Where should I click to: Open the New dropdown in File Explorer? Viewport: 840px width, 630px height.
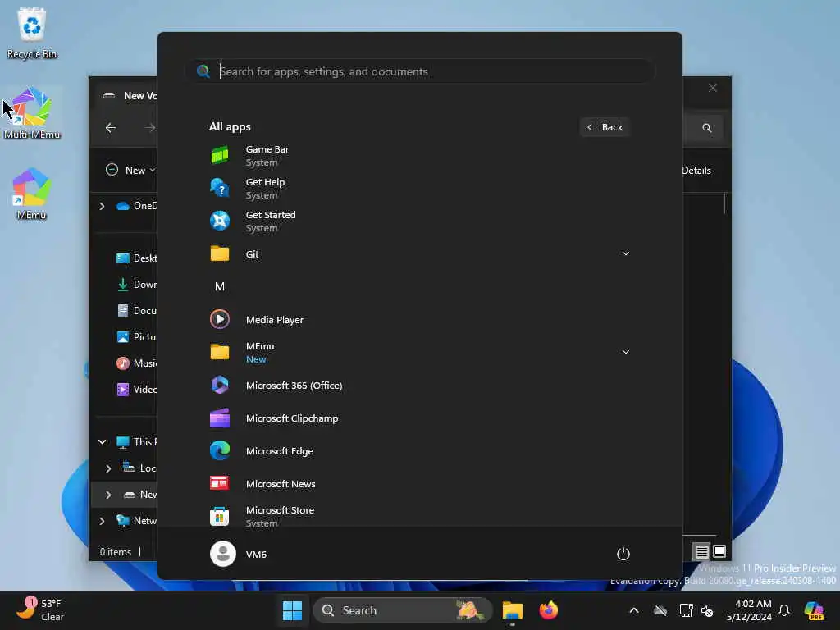pos(130,171)
